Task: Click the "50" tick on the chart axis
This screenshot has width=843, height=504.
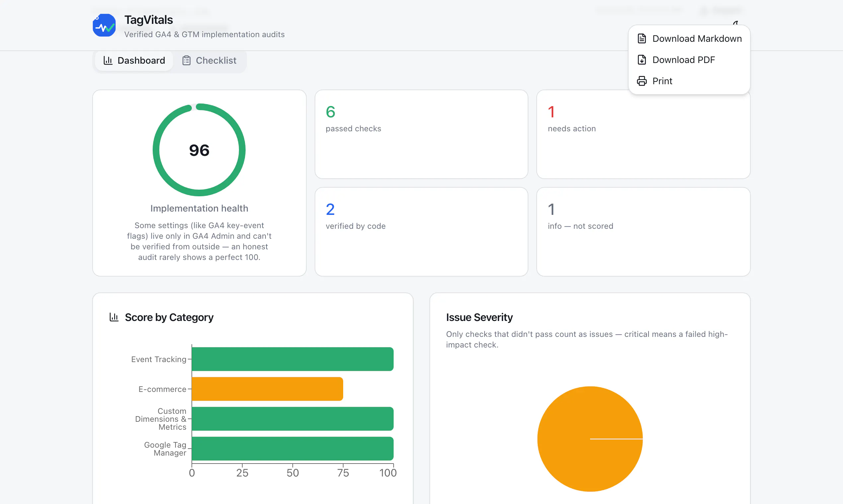Action: (x=293, y=473)
